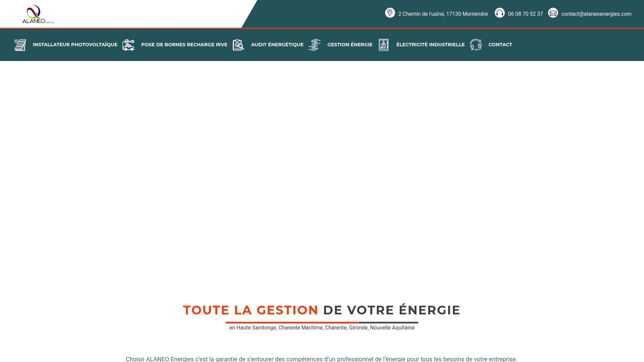The height and width of the screenshot is (362, 644).
Task: Click the headset icon next to Contact
Action: pos(476,45)
